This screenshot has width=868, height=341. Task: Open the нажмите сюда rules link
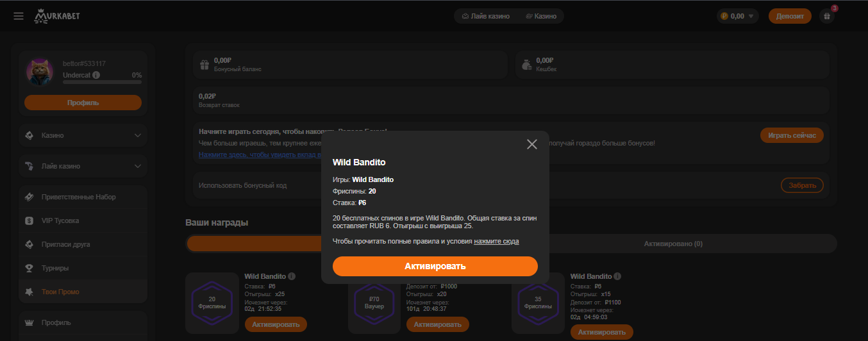[496, 242]
